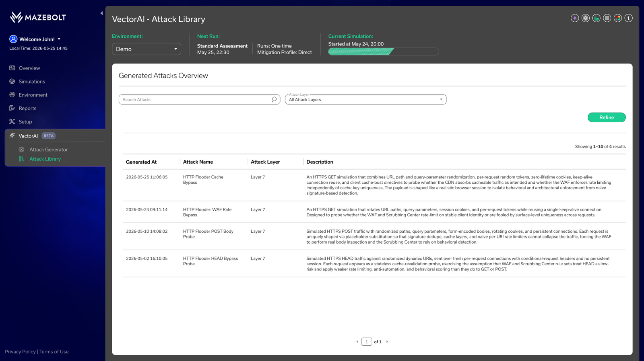
Task: Click the Showing 1–10 of 4 results text
Action: coord(600,147)
